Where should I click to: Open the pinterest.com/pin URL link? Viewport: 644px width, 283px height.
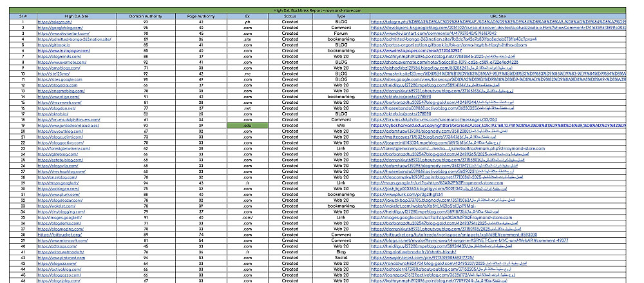[x=422, y=259]
